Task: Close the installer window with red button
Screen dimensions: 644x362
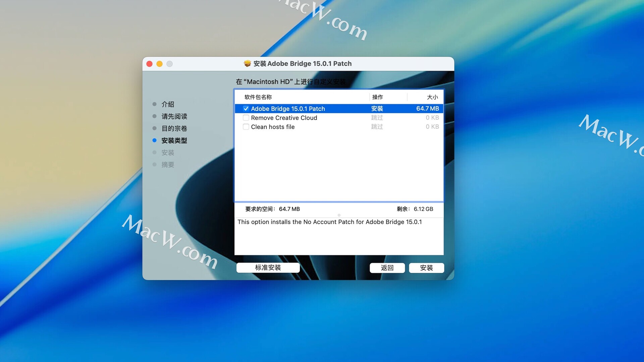Action: (x=150, y=64)
